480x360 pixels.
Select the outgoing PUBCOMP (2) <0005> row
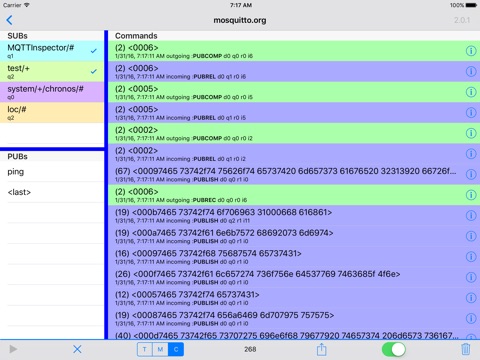click(x=294, y=92)
